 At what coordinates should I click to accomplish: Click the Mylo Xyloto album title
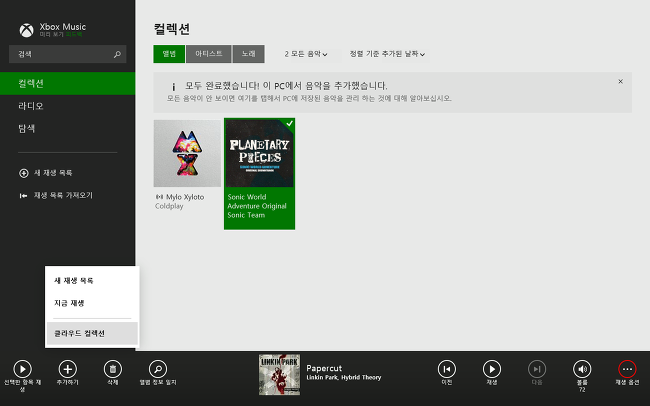click(x=185, y=197)
